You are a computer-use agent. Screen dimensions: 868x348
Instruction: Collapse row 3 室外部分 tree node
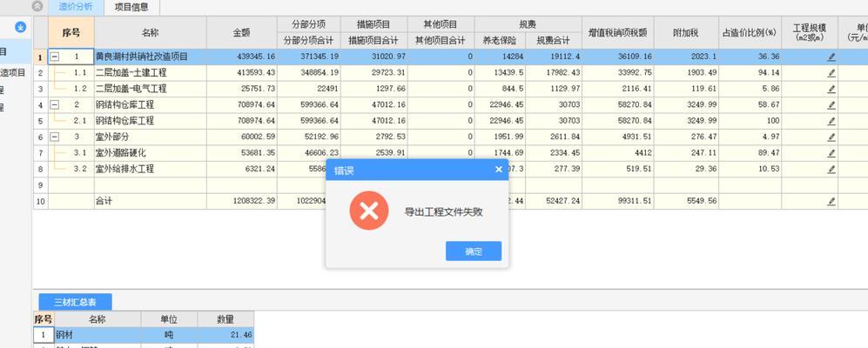(55, 137)
